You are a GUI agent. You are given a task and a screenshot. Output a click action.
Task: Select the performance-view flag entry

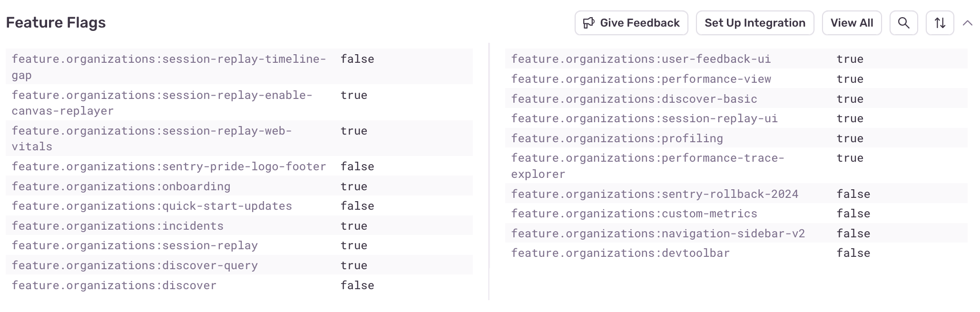pos(641,79)
